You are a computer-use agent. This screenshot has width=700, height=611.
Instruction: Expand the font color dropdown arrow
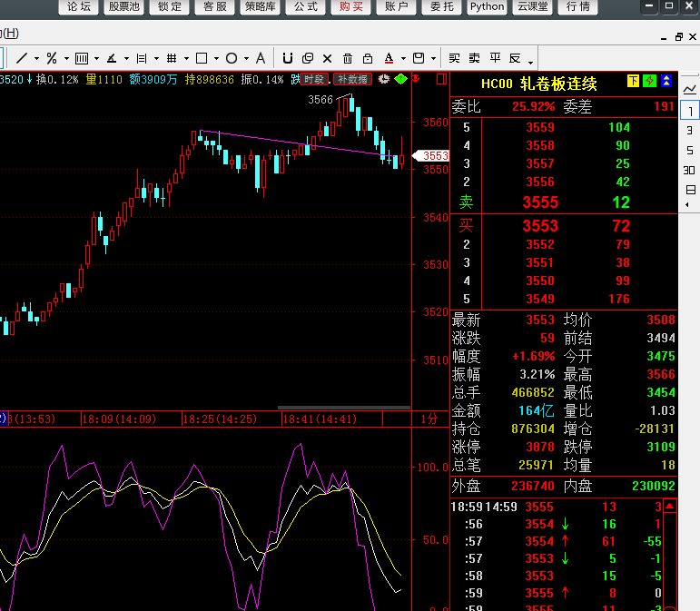pos(402,58)
